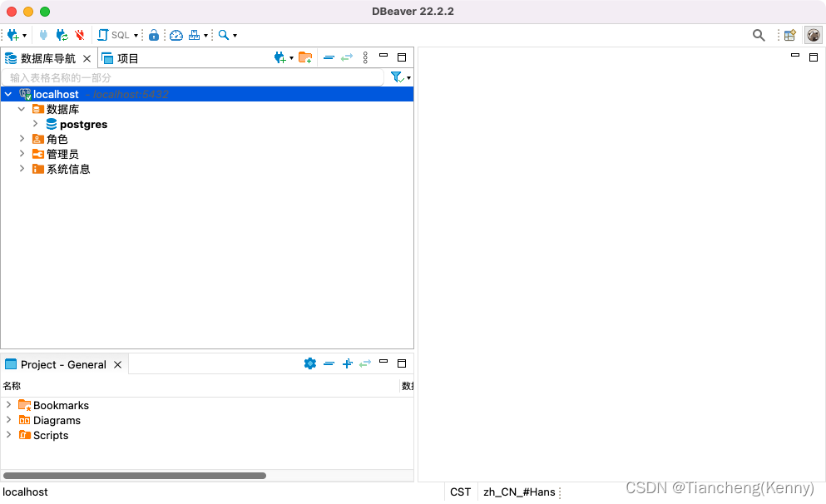Click the project panel horizontal scrollbar
The image size is (826, 504).
coord(134,476)
